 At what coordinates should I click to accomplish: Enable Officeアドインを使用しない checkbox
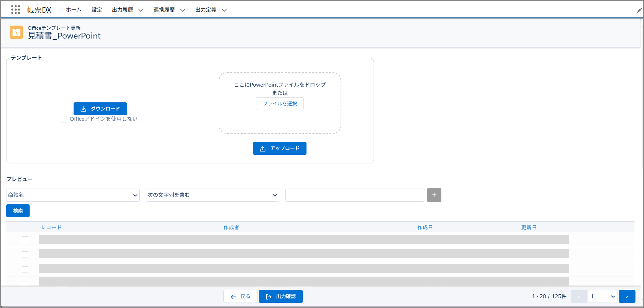(x=63, y=119)
